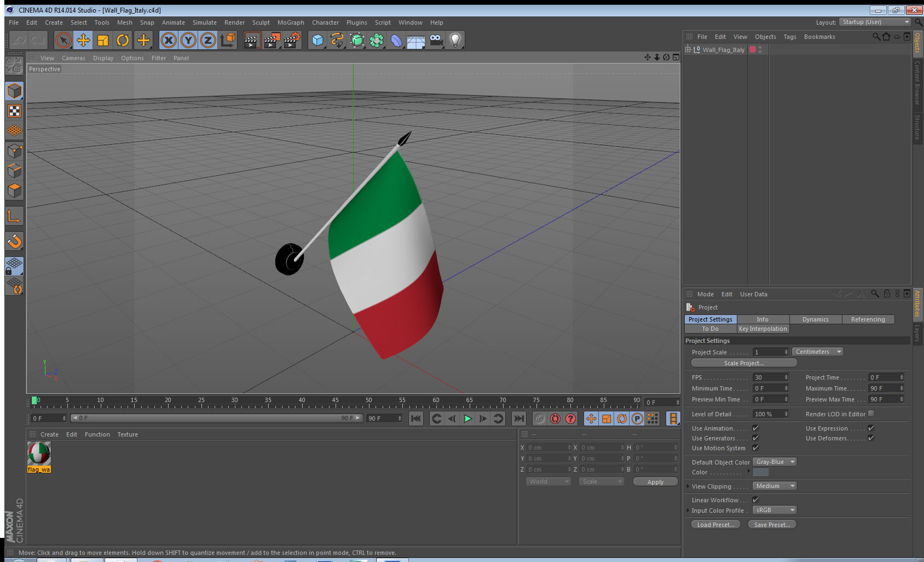Activate the Move tool in top toolbar
The width and height of the screenshot is (924, 562).
[x=83, y=40]
